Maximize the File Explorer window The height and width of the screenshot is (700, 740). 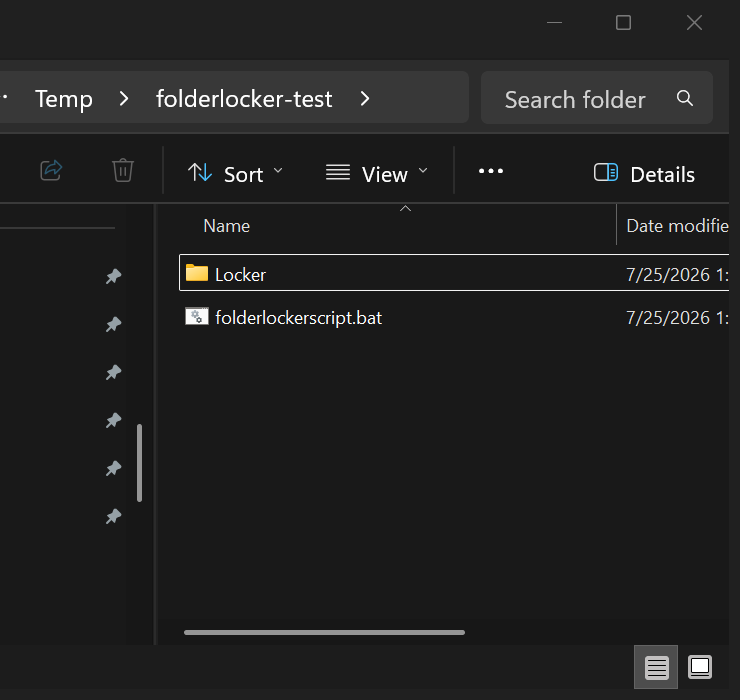tap(623, 23)
